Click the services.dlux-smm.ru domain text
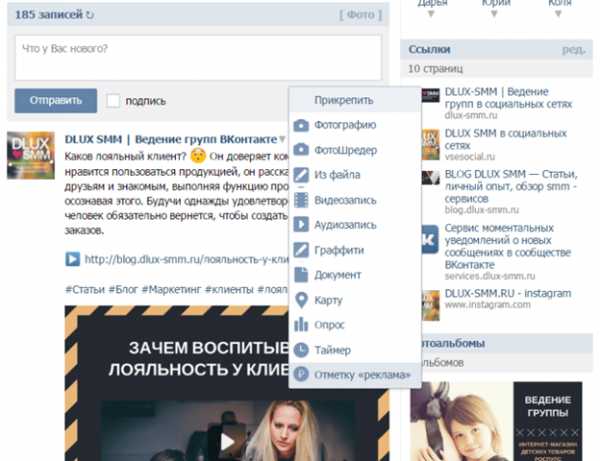The image size is (600, 461). [490, 276]
